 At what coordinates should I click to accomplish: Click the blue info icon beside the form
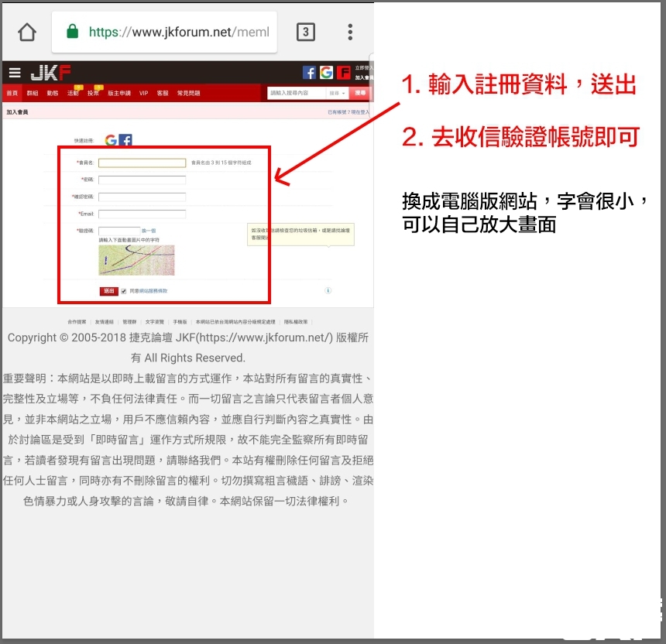click(328, 291)
